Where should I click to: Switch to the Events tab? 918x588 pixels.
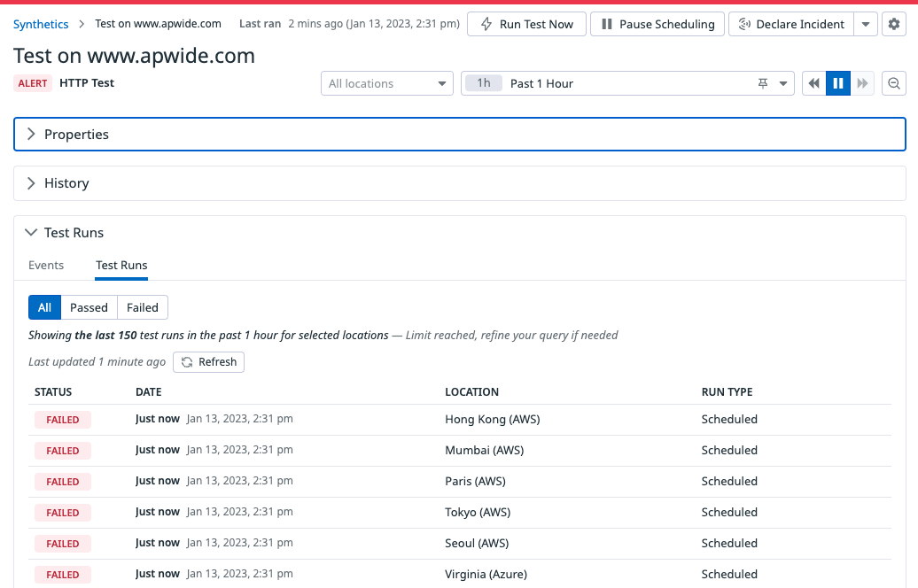tap(46, 265)
